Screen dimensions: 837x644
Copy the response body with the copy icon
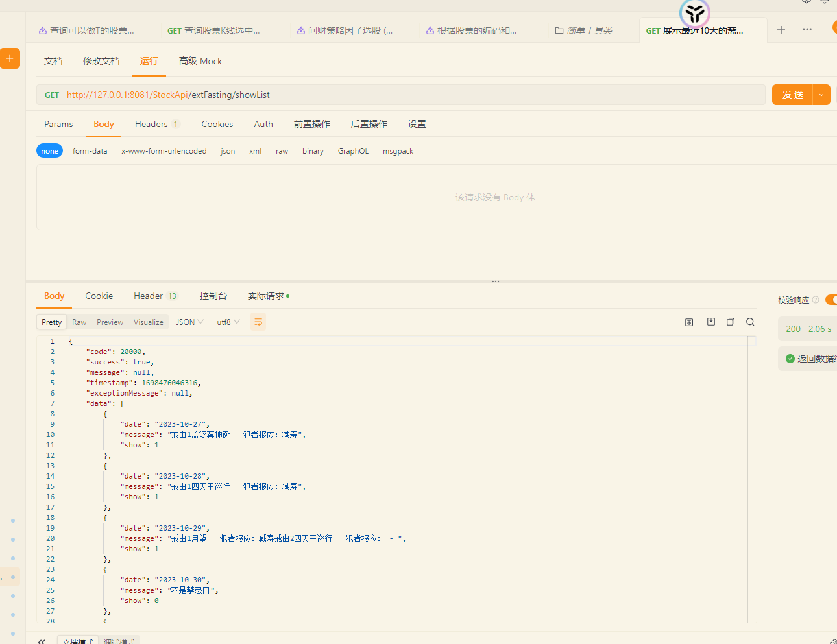pyautogui.click(x=731, y=322)
